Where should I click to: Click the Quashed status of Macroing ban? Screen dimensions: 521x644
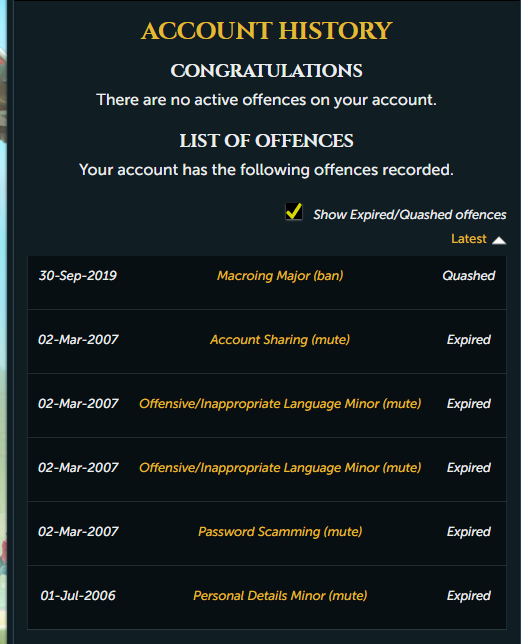[x=468, y=276]
